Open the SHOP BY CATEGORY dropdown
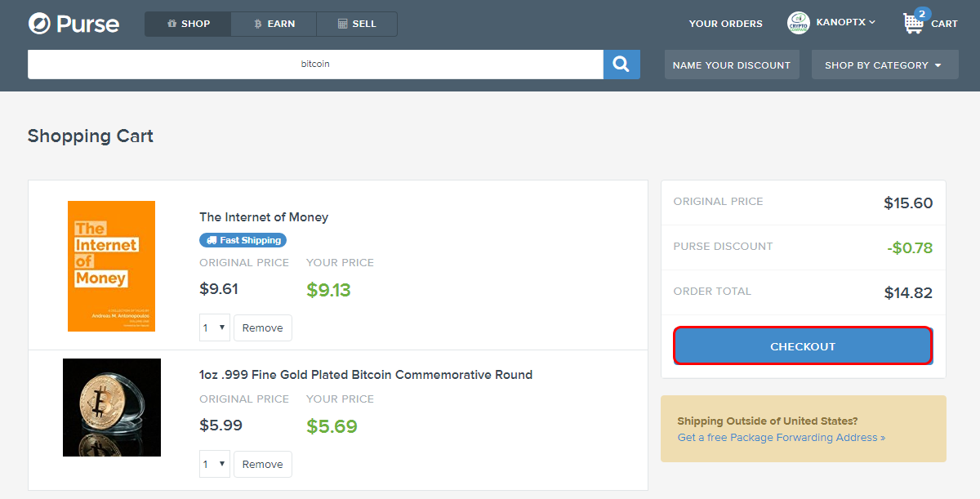This screenshot has height=499, width=980. [884, 65]
